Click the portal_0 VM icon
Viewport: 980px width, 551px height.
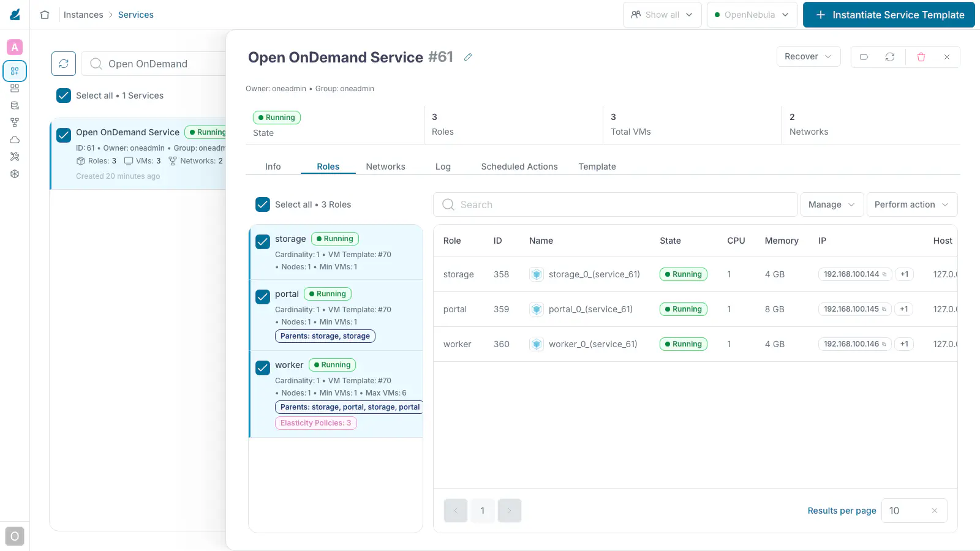[537, 309]
